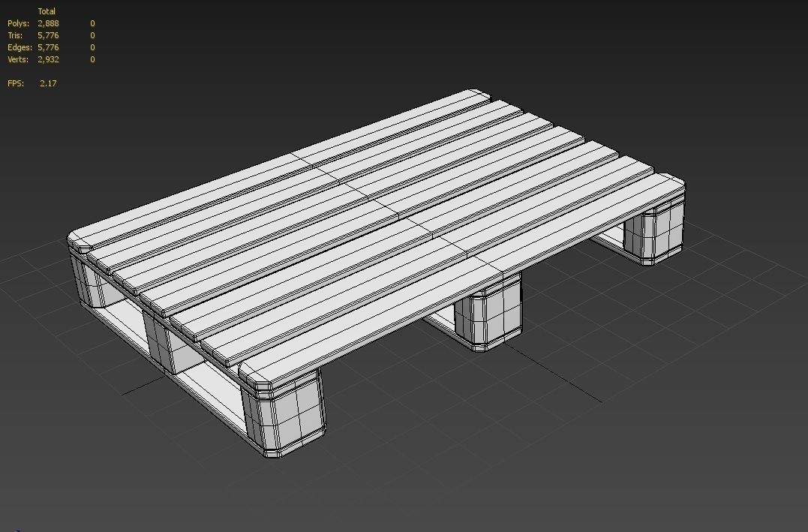
Task: Select the Tris: label in statistics
Action: pyautogui.click(x=16, y=35)
